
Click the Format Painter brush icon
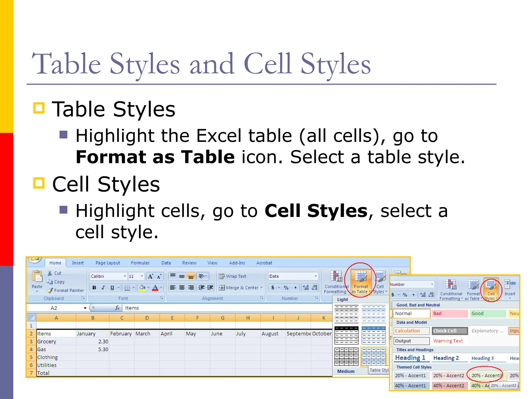coord(50,290)
